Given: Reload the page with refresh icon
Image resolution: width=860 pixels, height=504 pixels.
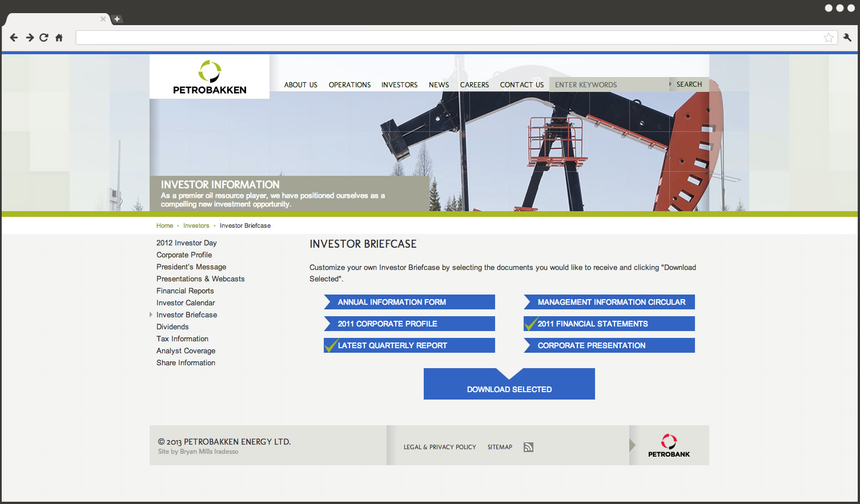Looking at the screenshot, I should coord(44,38).
